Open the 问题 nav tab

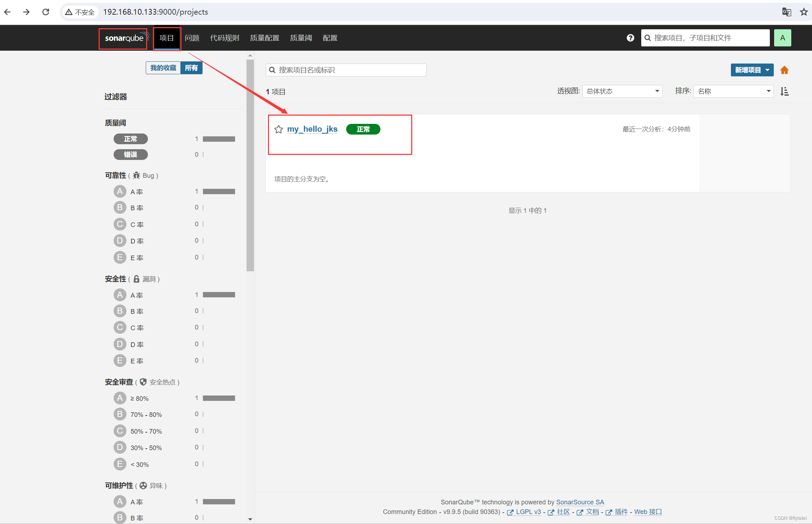pos(192,38)
